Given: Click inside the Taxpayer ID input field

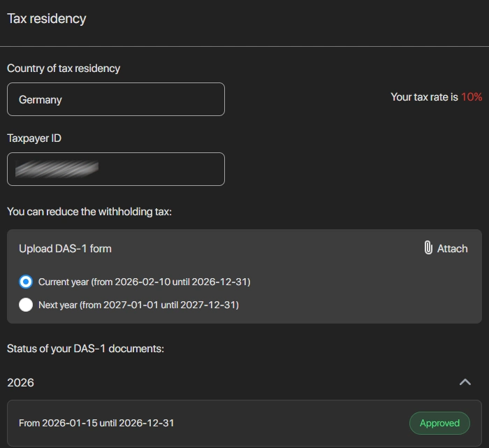Looking at the screenshot, I should pyautogui.click(x=116, y=169).
